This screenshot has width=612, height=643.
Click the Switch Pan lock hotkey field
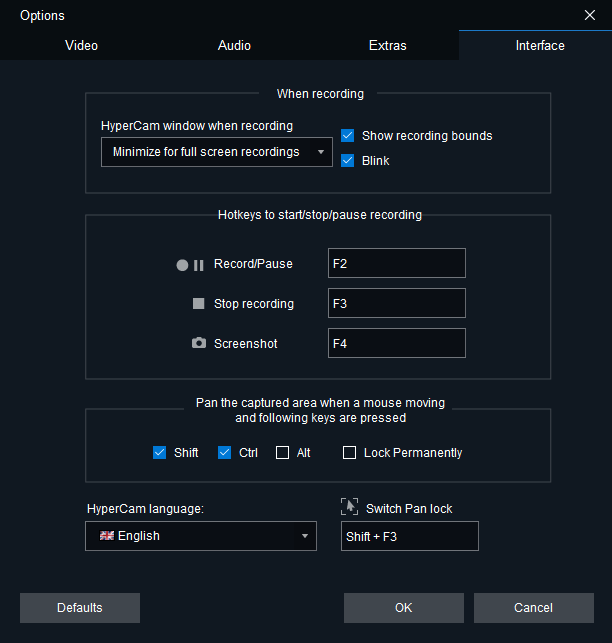410,536
